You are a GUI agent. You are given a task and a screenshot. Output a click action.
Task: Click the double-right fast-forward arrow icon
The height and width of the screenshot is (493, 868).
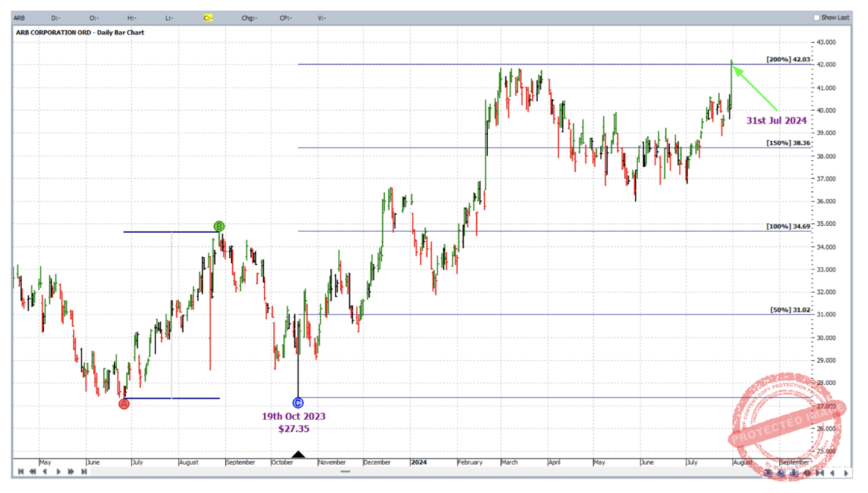71,472
